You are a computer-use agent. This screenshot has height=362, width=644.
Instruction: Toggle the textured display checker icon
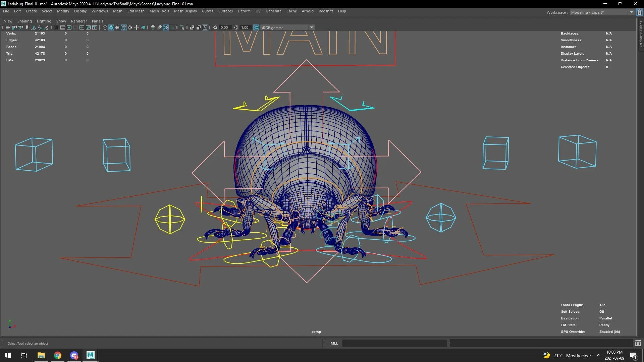coord(130,27)
